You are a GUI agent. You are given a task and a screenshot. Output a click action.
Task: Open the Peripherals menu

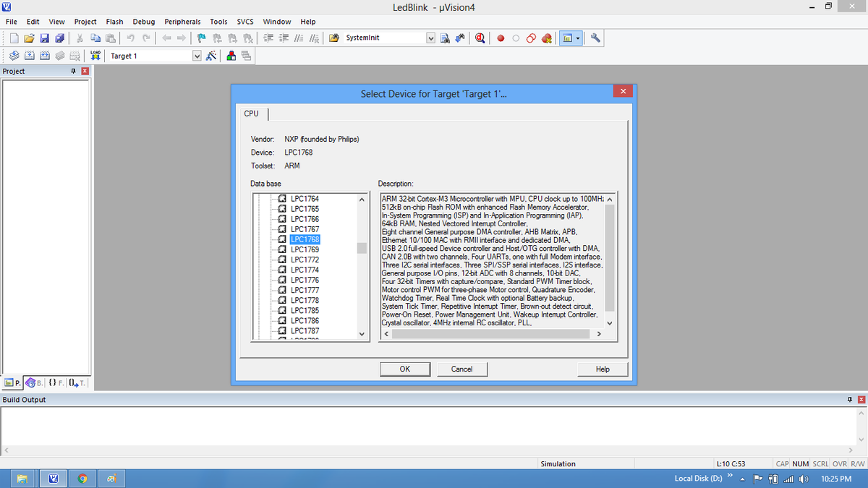click(182, 22)
